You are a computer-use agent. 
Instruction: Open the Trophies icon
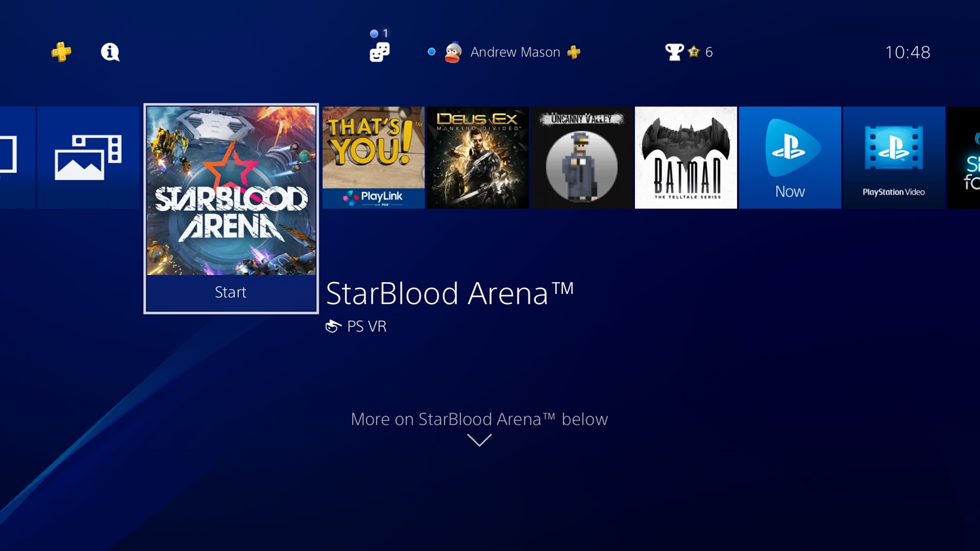(674, 52)
